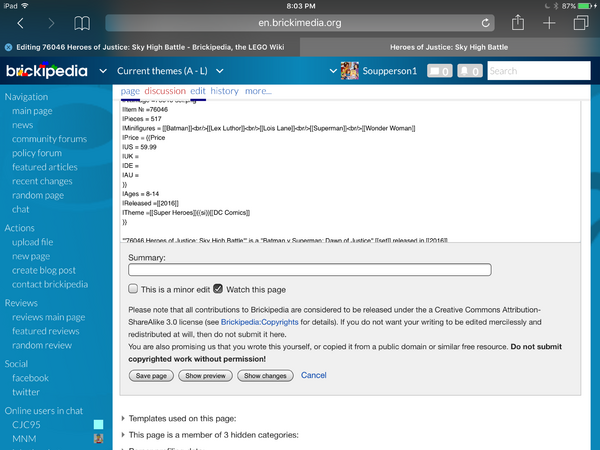Click the MNM chat user avatar

click(98, 439)
